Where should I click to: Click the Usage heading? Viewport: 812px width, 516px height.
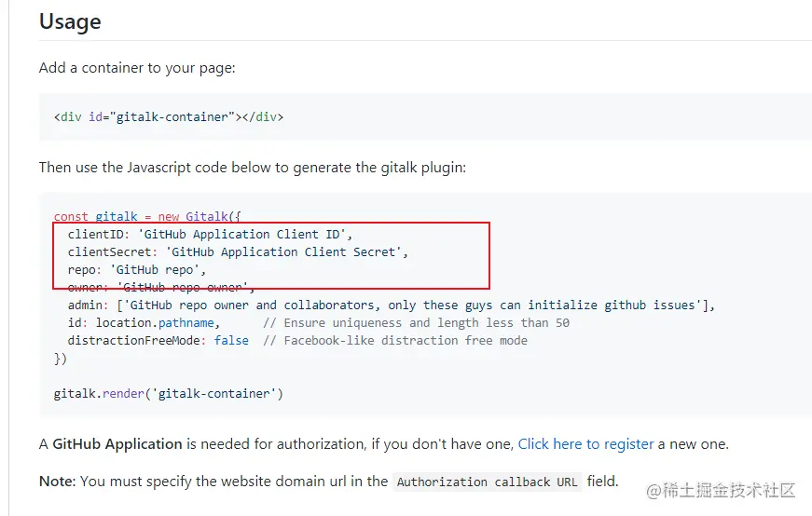click(70, 22)
